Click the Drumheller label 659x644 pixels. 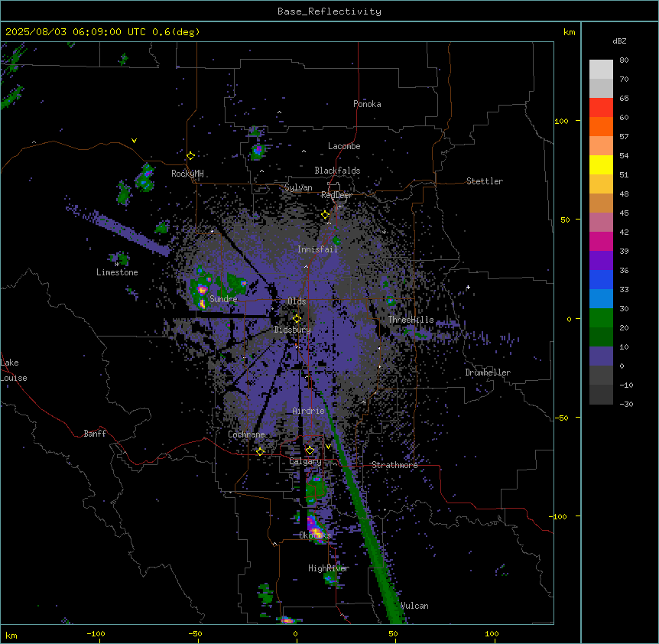[x=488, y=372]
